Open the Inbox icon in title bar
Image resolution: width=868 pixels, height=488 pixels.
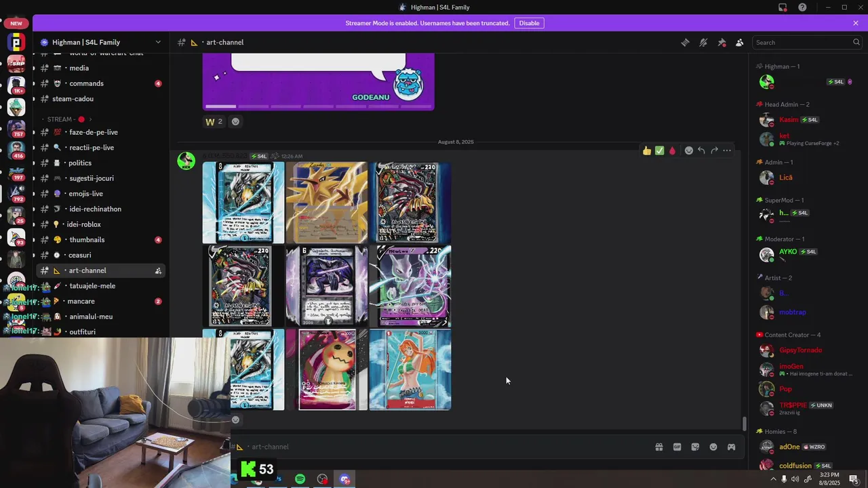[783, 7]
